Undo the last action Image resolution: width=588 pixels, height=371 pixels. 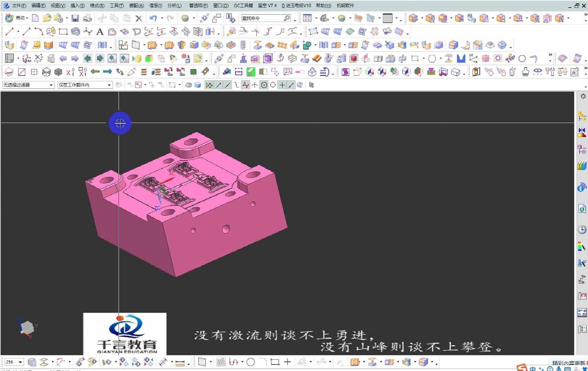pos(153,18)
